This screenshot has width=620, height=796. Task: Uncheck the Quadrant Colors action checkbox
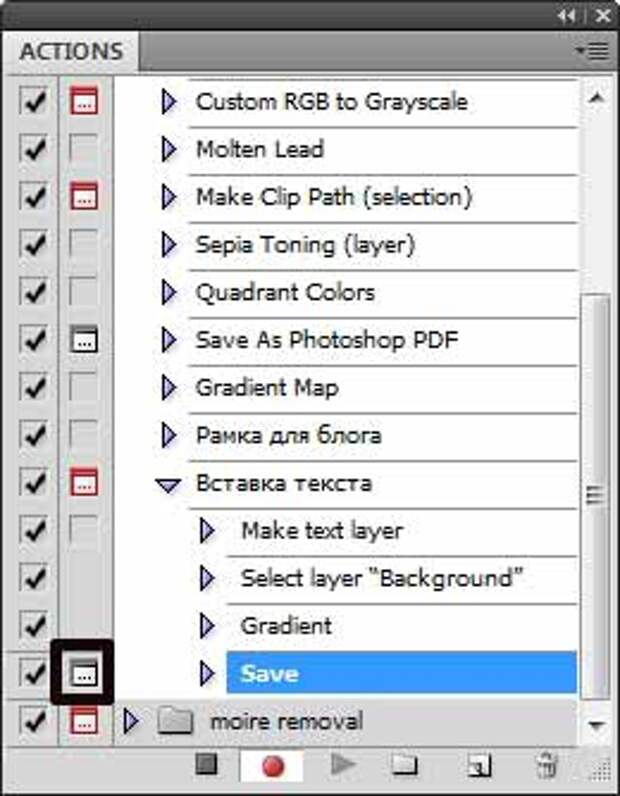[33, 292]
